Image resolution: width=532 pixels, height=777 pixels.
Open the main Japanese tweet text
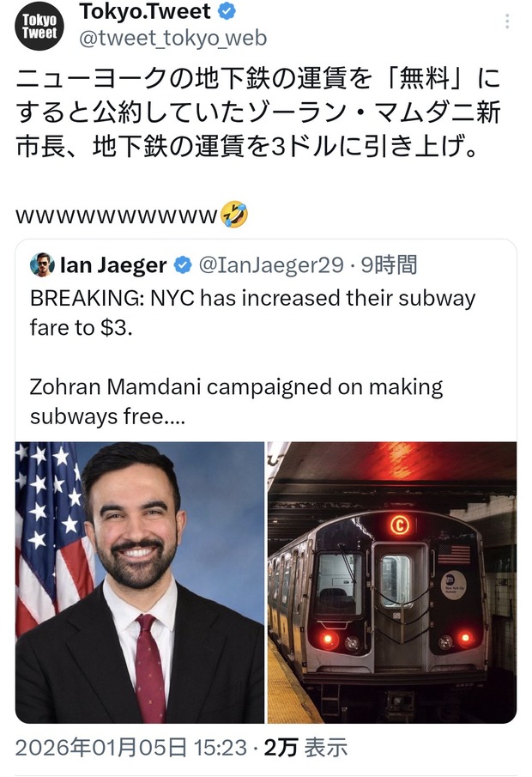click(x=258, y=113)
